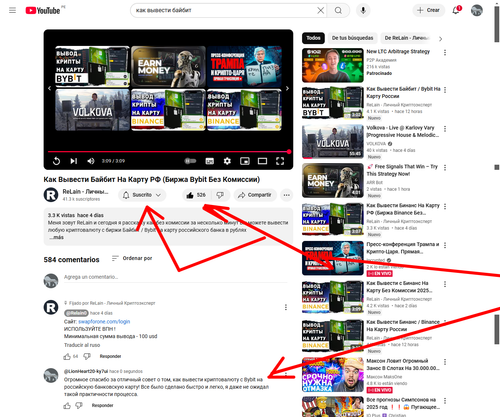500x417 pixels.
Task: Replay the finished video
Action: tap(56, 161)
